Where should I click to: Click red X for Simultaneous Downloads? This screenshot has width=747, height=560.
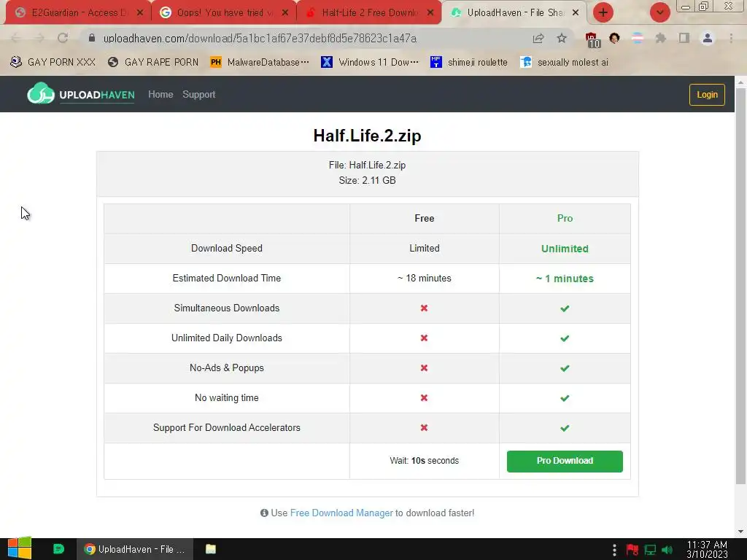point(424,308)
